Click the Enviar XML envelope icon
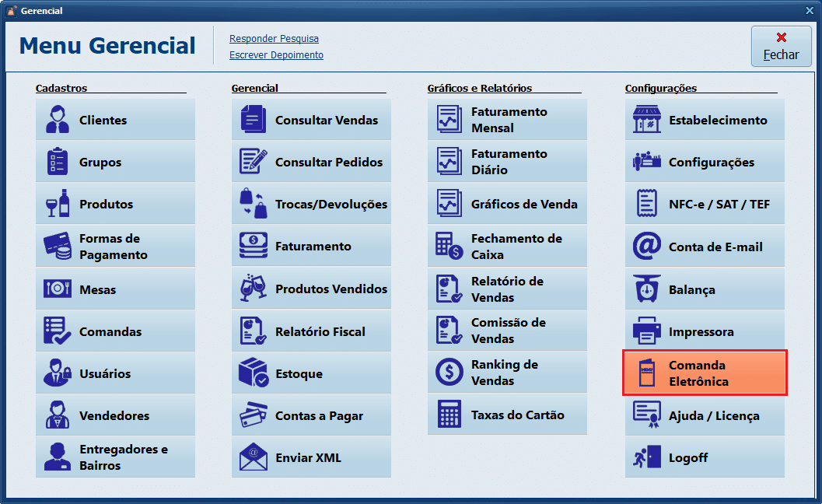The width and height of the screenshot is (822, 504). 254,457
